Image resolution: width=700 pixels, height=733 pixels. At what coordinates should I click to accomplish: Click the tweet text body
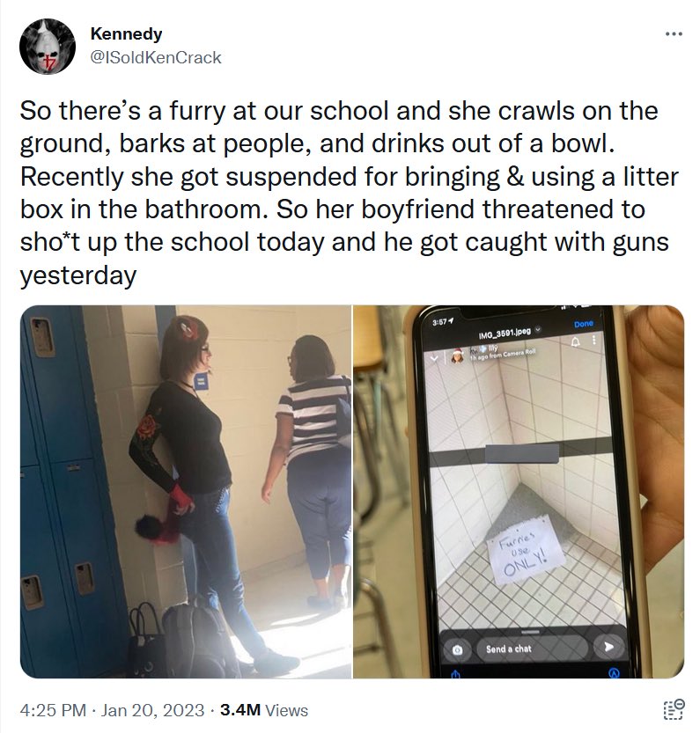coord(349,193)
